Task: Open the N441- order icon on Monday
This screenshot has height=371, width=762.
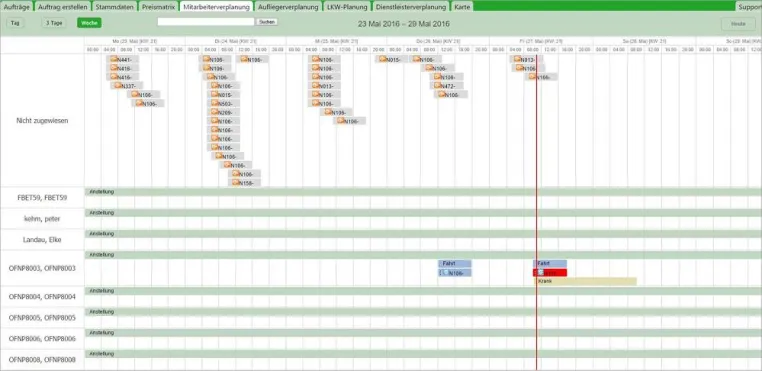Action: tap(114, 59)
